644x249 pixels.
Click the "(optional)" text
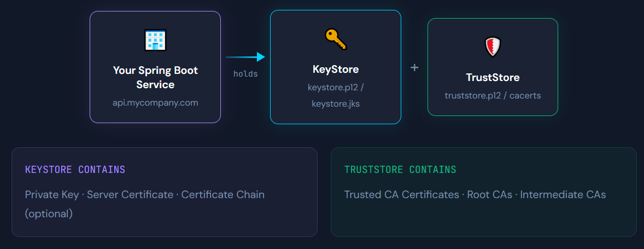(x=49, y=213)
